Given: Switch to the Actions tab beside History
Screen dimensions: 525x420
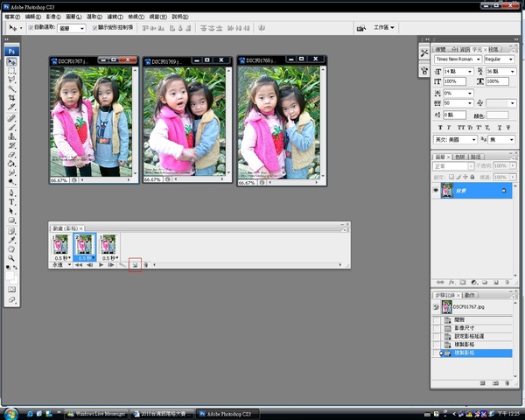Looking at the screenshot, I should (470, 295).
